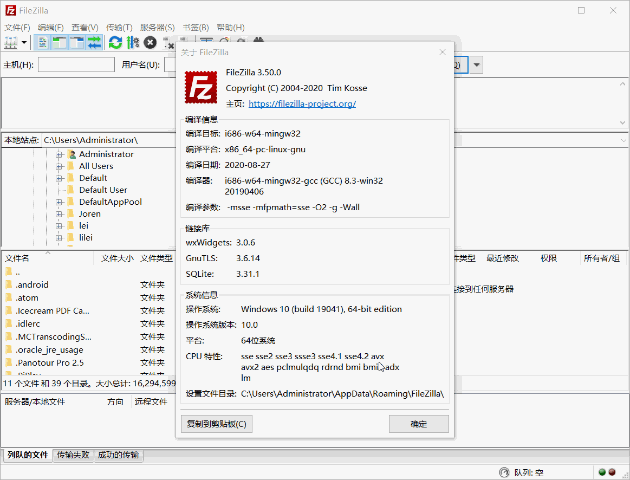The height and width of the screenshot is (480, 630).
Task: Sort by the 文件大小 column header
Action: pyautogui.click(x=117, y=258)
